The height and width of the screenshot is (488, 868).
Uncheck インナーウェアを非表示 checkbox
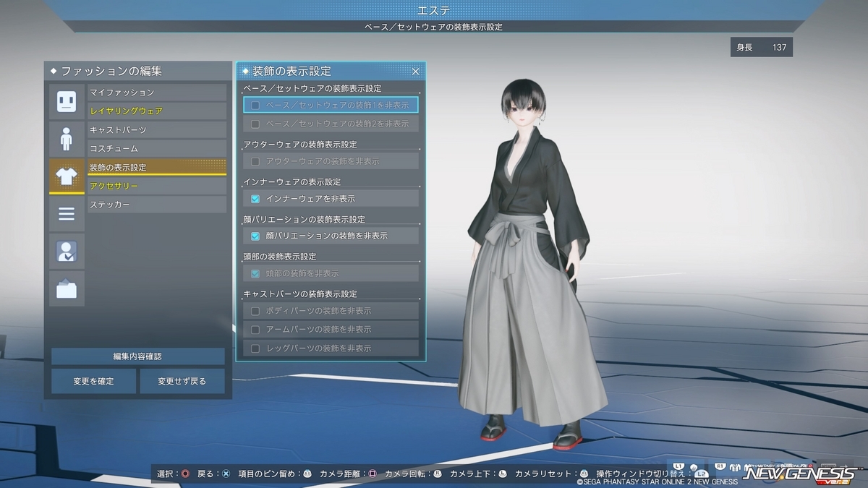point(255,199)
